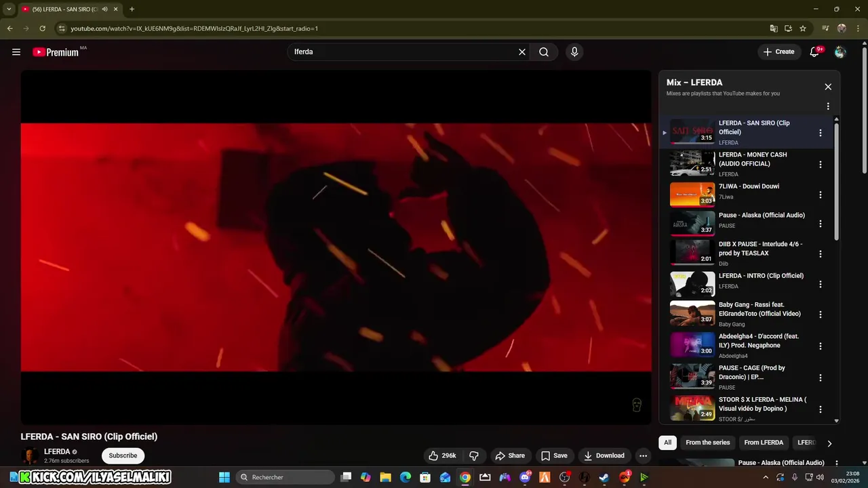Click the translate page icon

pyautogui.click(x=774, y=28)
